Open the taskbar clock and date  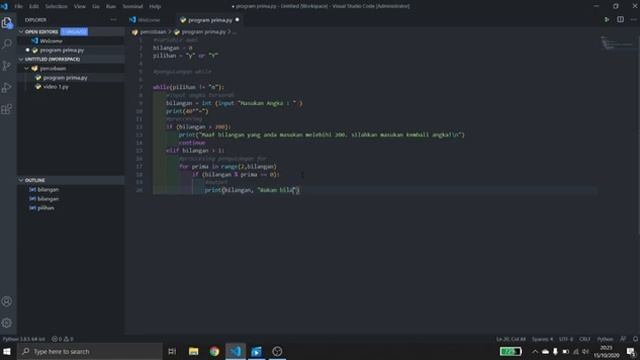pyautogui.click(x=607, y=351)
